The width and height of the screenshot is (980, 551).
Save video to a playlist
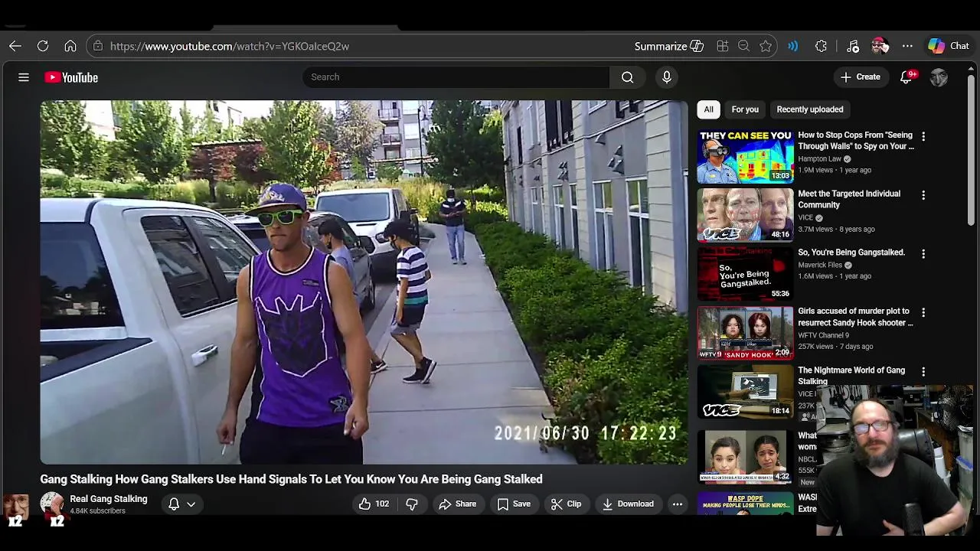point(514,504)
